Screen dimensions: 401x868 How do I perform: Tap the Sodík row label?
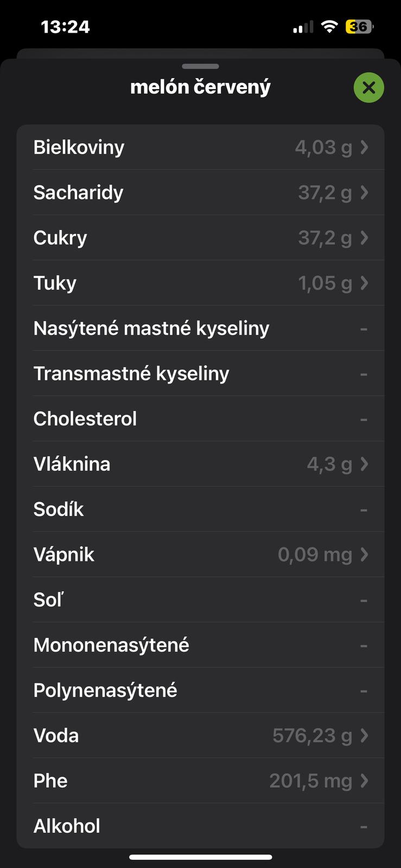59,509
